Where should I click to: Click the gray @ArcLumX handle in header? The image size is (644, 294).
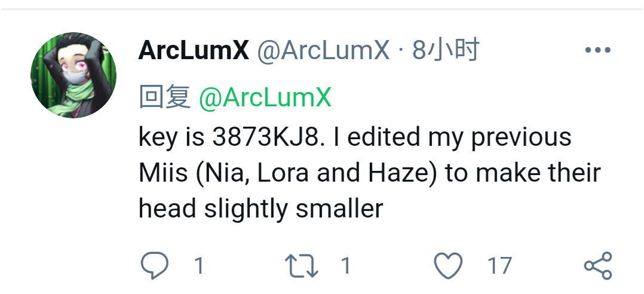(323, 51)
